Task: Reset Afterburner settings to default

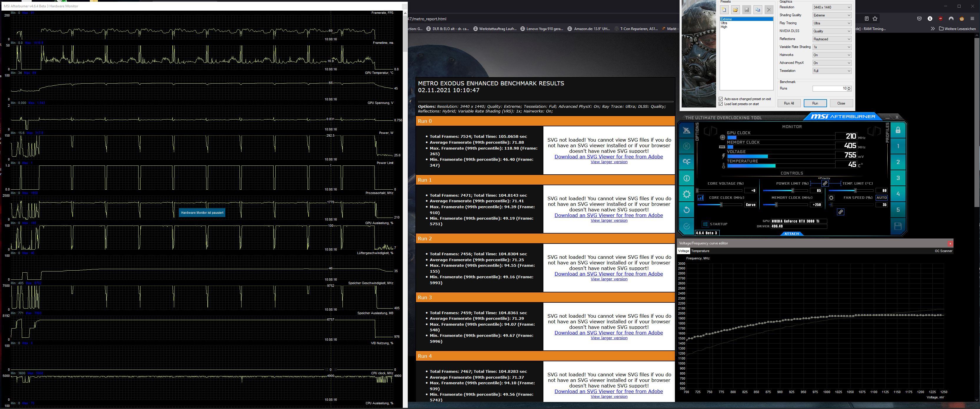Action: [x=687, y=210]
